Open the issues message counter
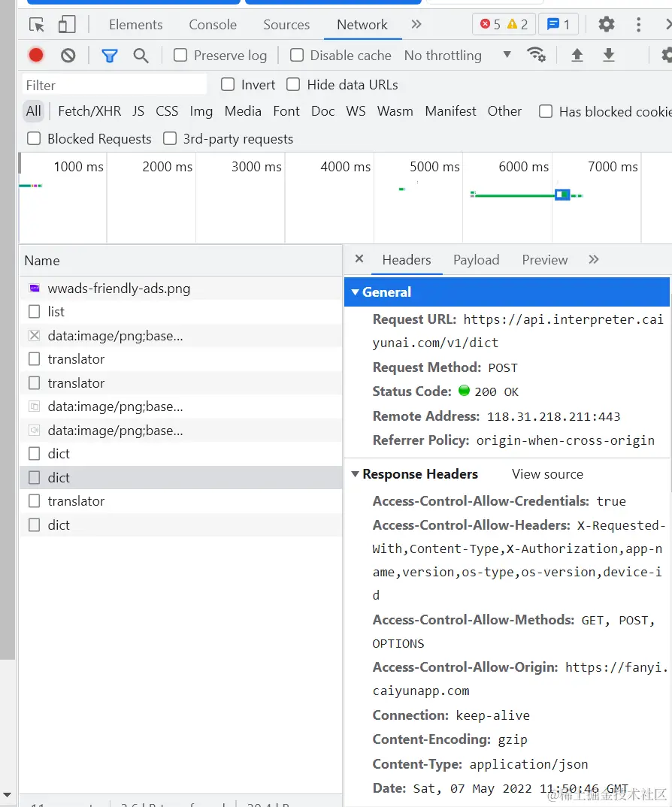This screenshot has height=807, width=672. [x=558, y=24]
